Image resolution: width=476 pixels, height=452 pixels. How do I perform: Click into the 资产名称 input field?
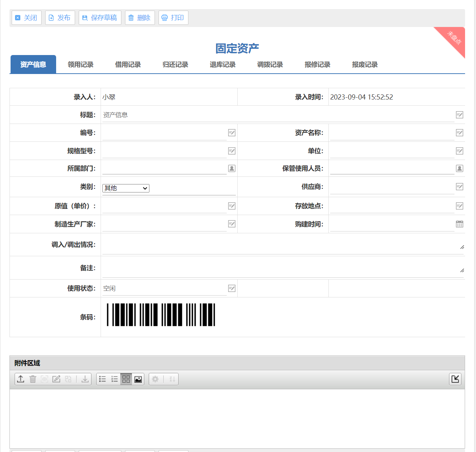pyautogui.click(x=392, y=133)
